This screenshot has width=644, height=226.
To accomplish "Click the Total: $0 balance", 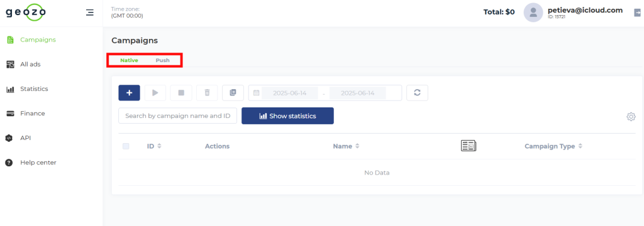I will (499, 13).
